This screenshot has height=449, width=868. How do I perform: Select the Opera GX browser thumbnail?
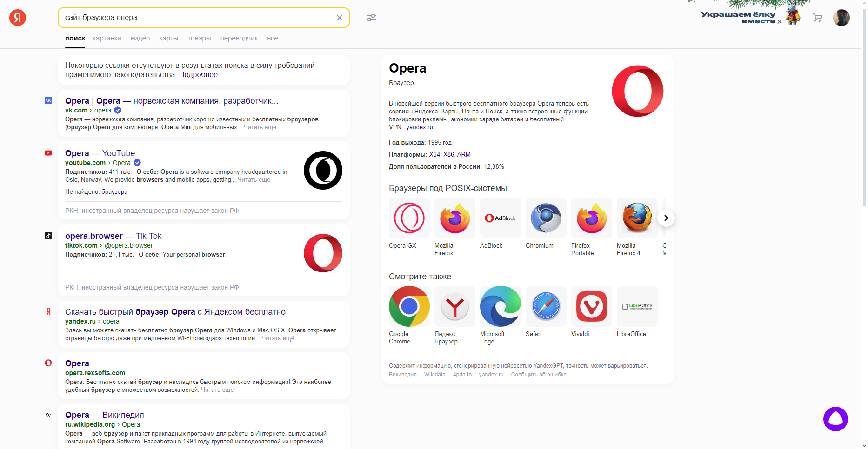409,218
